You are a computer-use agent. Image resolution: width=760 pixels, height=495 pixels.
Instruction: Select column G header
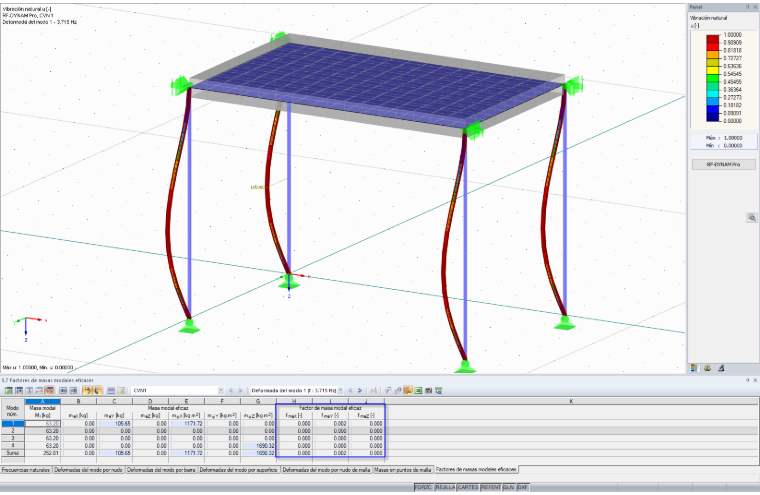258,401
